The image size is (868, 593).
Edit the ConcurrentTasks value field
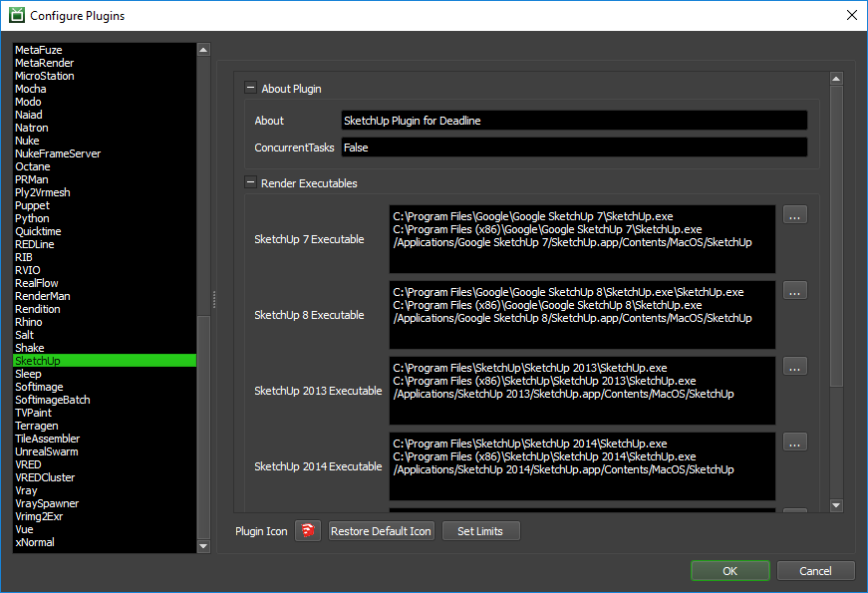574,148
